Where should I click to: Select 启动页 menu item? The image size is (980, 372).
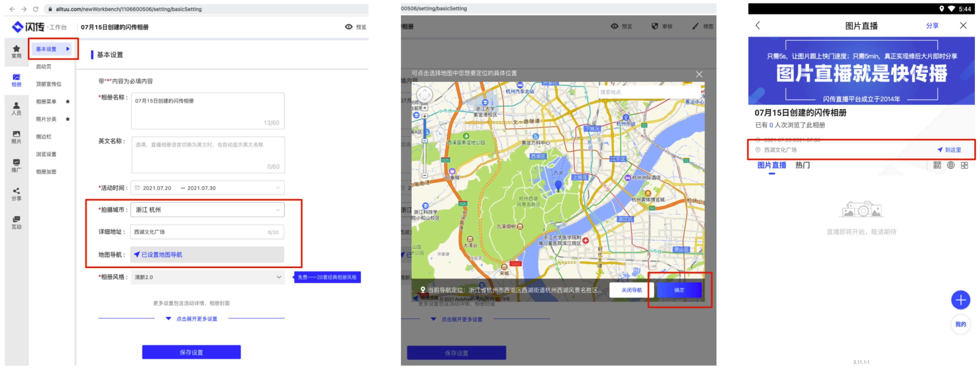[43, 67]
